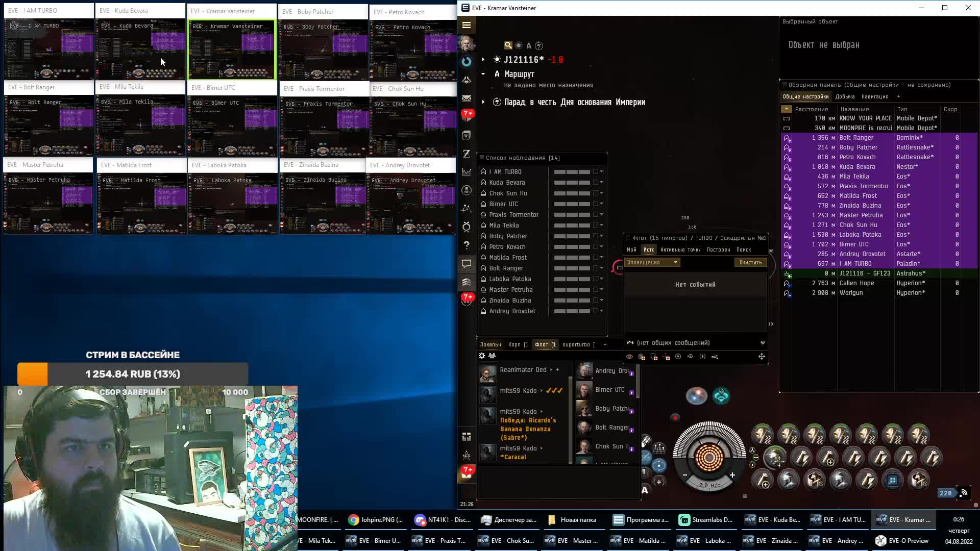This screenshot has width=980, height=551.
Task: Open the dropdown arrow for Matilda Frost in the watch list
Action: (x=602, y=258)
